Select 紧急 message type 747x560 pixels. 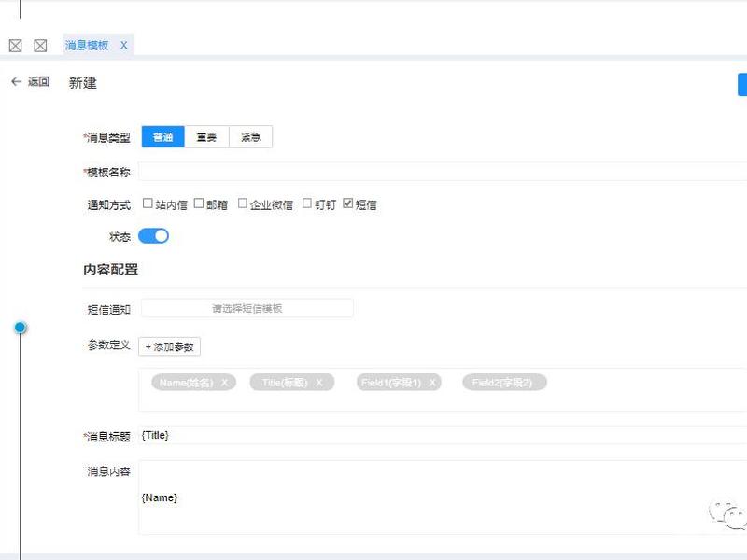[x=250, y=137]
